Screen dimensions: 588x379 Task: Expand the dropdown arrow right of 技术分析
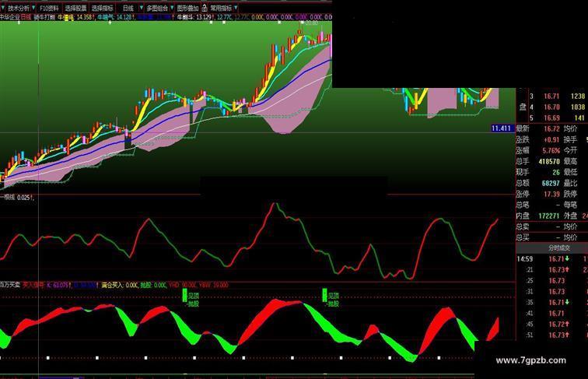tap(33, 8)
